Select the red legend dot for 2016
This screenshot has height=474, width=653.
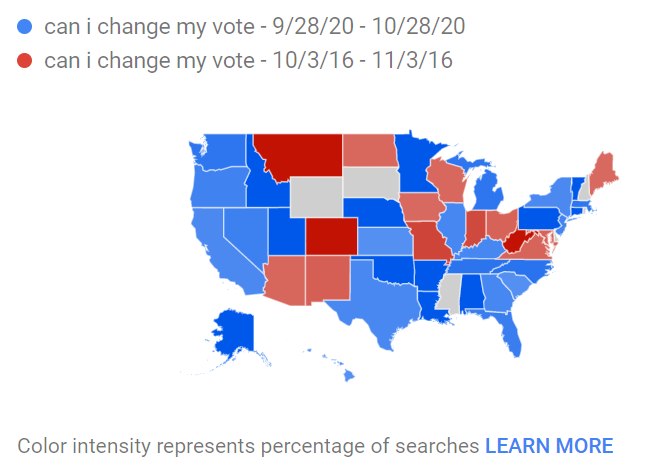[x=25, y=60]
